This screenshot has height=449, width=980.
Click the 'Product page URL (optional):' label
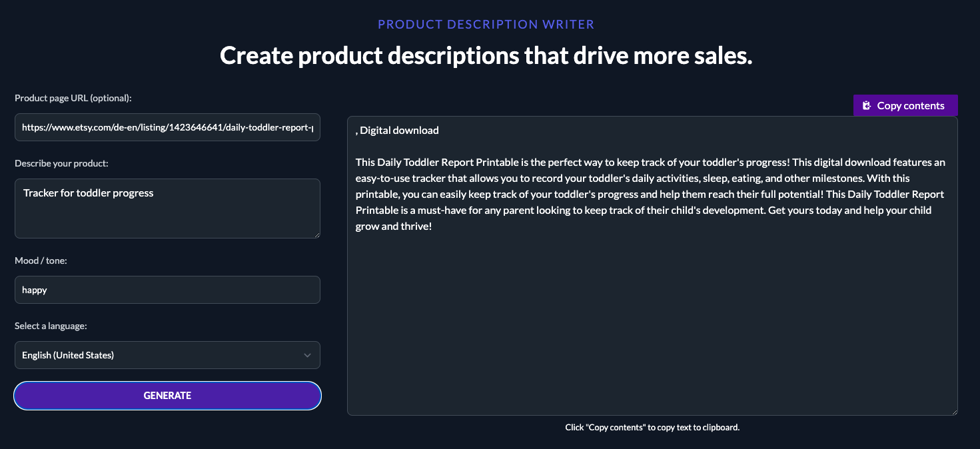[x=73, y=98]
